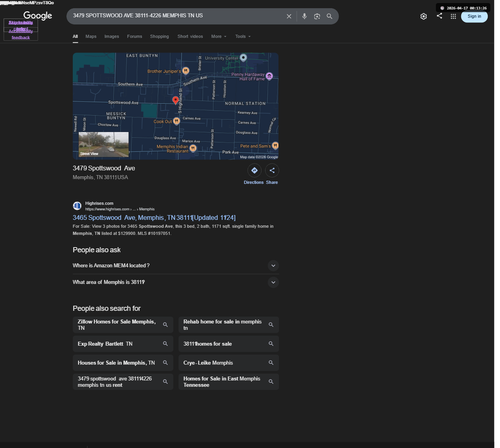Viewport: 500px width, 448px height.
Task: Switch to Short videos tab
Action: click(x=190, y=36)
